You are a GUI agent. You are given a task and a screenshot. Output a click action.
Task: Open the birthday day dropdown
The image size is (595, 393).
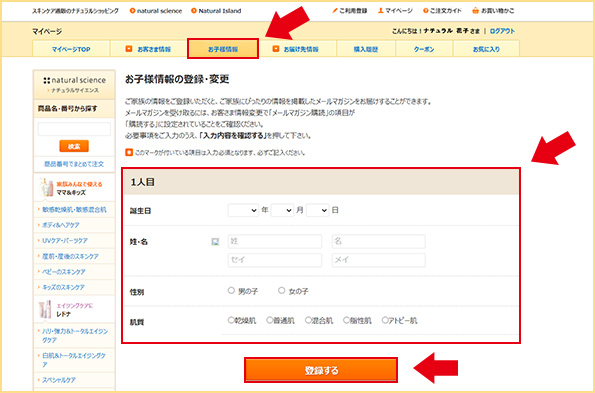[317, 210]
